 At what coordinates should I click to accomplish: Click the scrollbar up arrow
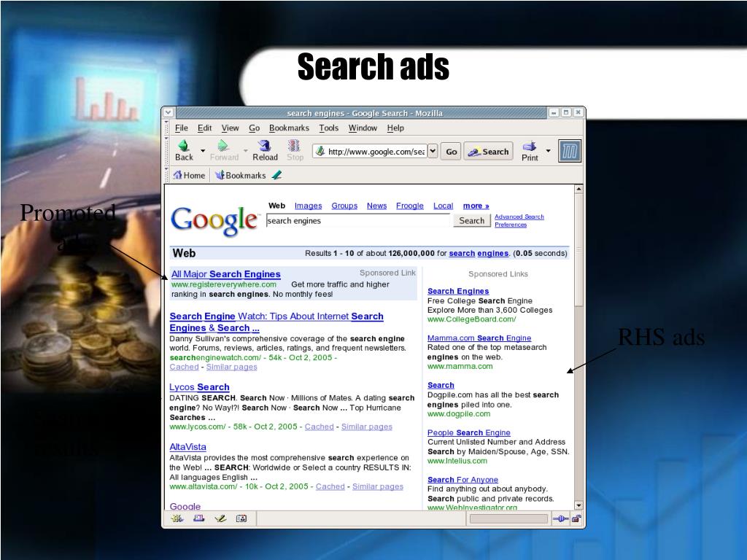(578, 189)
